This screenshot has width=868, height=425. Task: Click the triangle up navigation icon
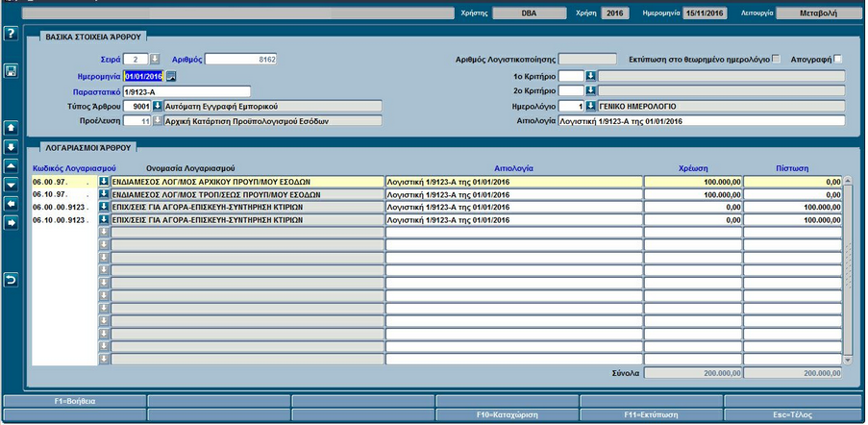point(12,165)
